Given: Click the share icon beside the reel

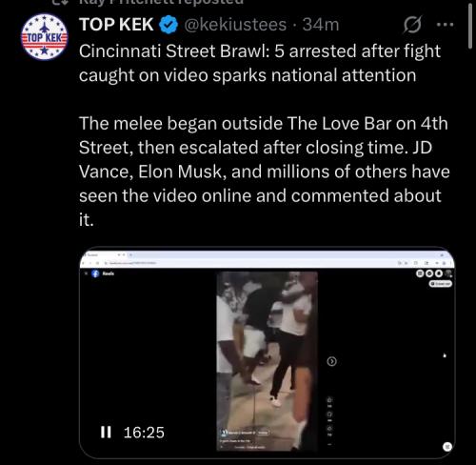Looking at the screenshot, I should 329,429.
